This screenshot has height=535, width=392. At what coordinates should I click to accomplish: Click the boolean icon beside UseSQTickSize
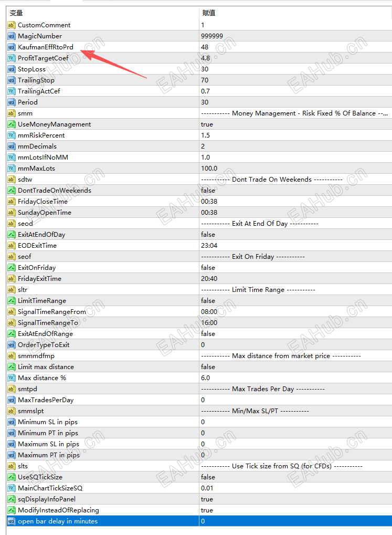(x=11, y=477)
